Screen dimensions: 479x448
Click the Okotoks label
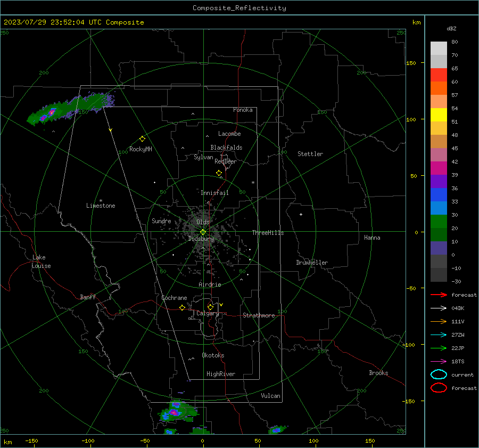(x=213, y=355)
